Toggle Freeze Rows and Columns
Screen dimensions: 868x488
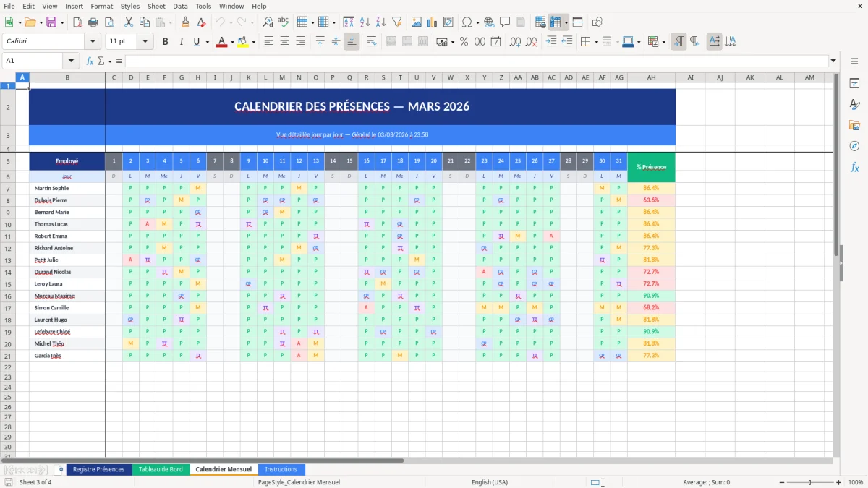coord(556,22)
